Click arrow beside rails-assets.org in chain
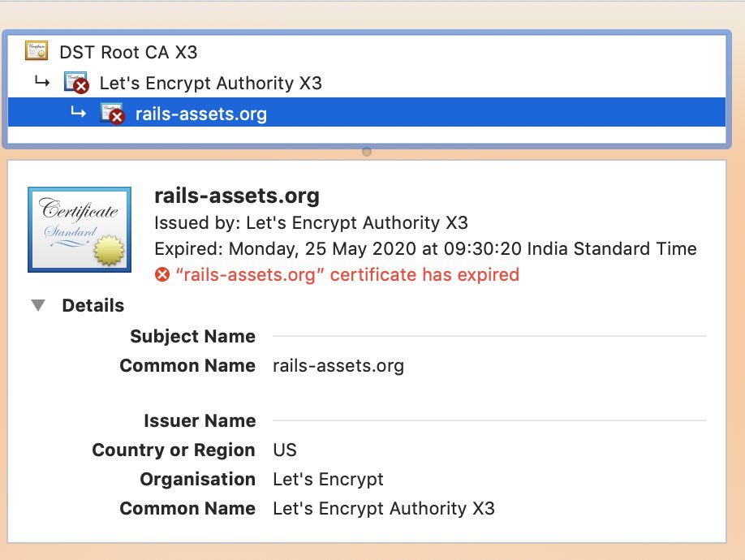Screen dimensions: 745x560 (x=79, y=113)
